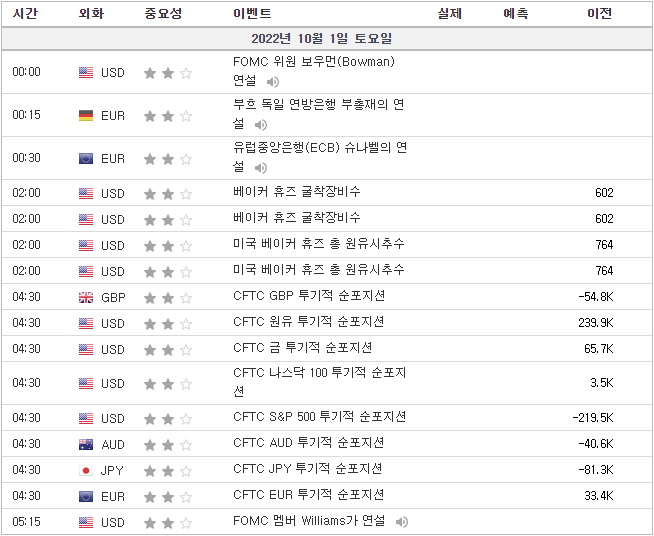654x536 pixels.
Task: Click time 05:15 in last row
Action: tap(26, 522)
